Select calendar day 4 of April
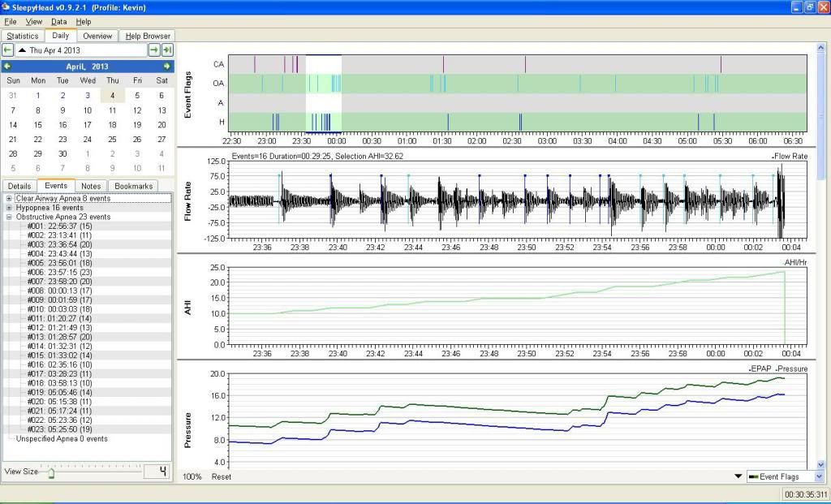 (112, 96)
